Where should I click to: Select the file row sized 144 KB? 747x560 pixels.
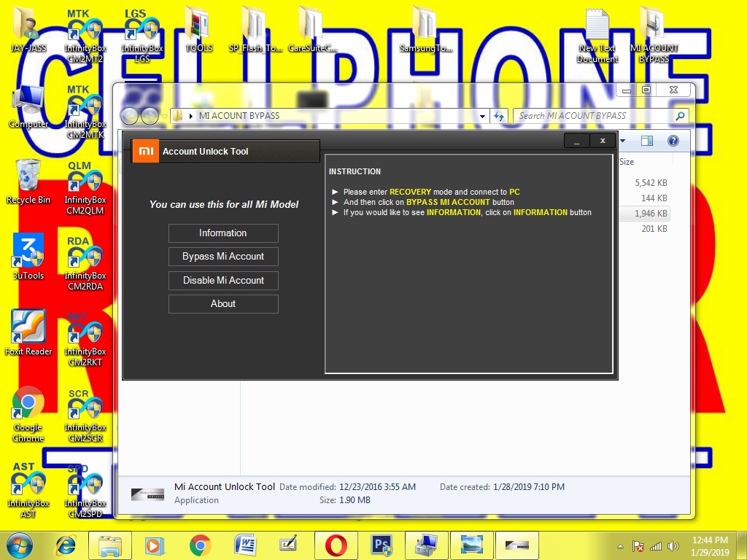click(645, 198)
